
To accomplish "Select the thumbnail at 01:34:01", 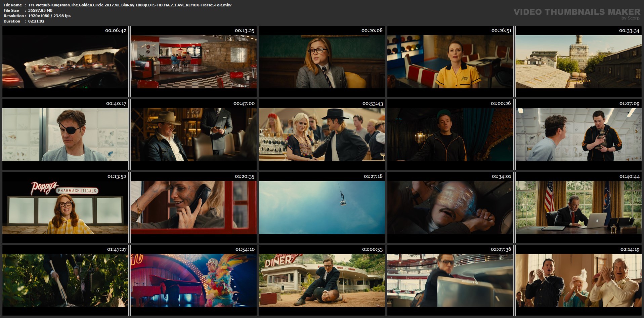I will (450, 207).
